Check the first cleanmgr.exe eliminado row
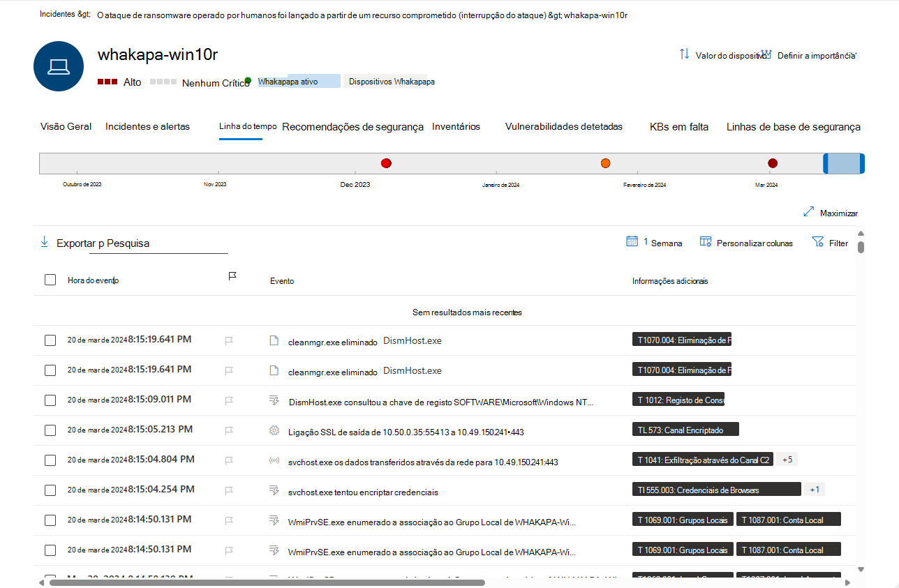The height and width of the screenshot is (588, 899). (50, 340)
